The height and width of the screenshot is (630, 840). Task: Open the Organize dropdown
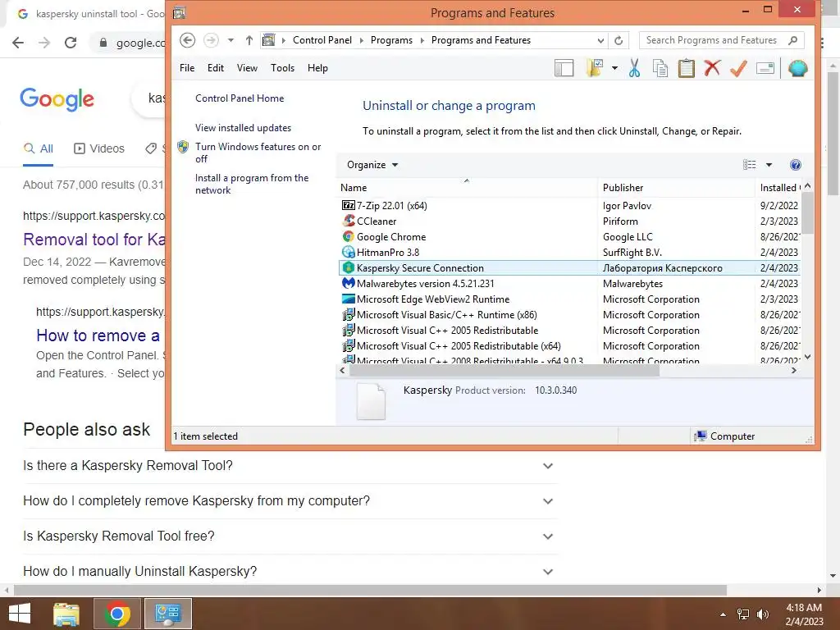372,165
